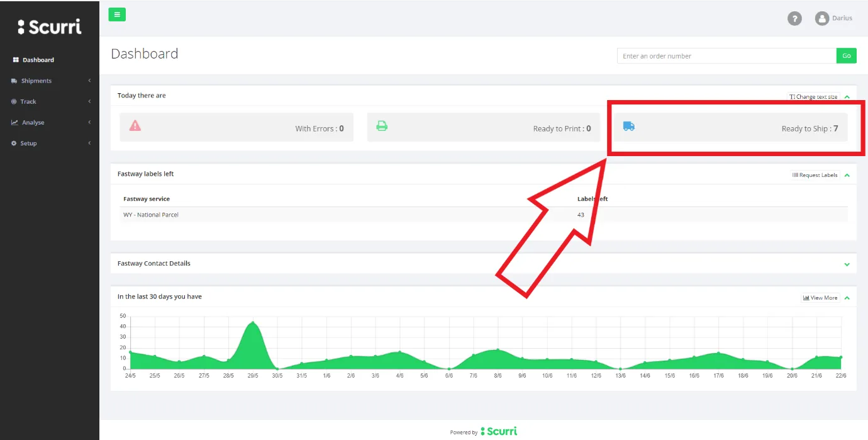
Task: Open the Track sidebar menu
Action: tap(28, 101)
